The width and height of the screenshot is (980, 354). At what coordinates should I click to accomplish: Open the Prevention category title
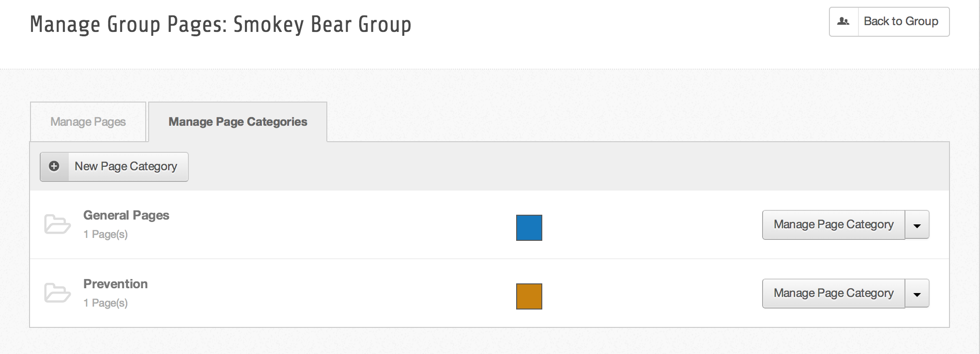[x=115, y=284]
